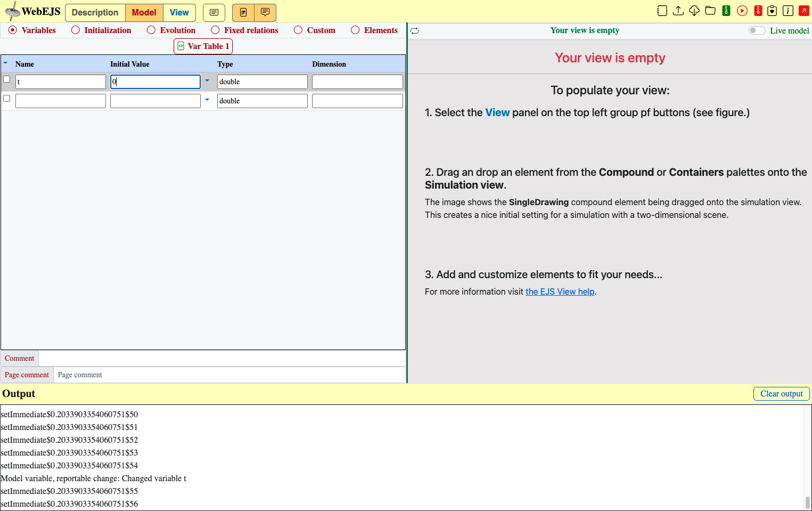Click the output panel scrollbar thumb
The width and height of the screenshot is (812, 511).
(808, 502)
